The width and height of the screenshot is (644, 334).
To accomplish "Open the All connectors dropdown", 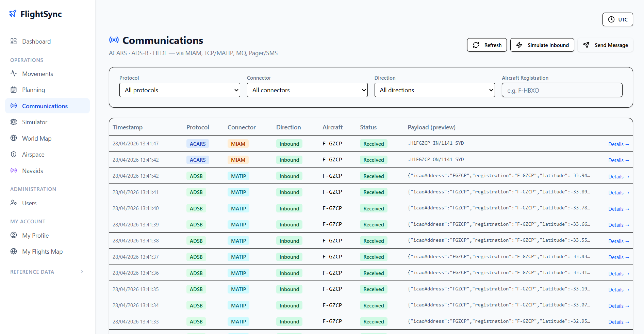I will [307, 90].
